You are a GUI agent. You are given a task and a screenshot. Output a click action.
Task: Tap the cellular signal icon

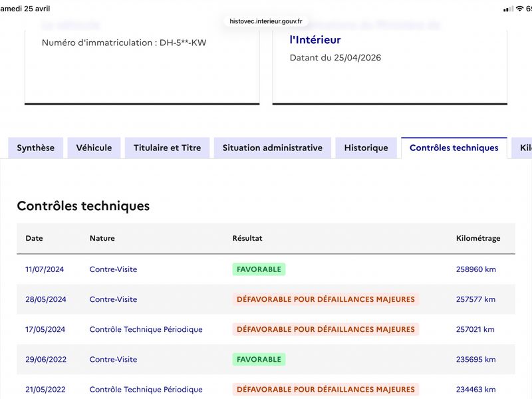coord(508,9)
